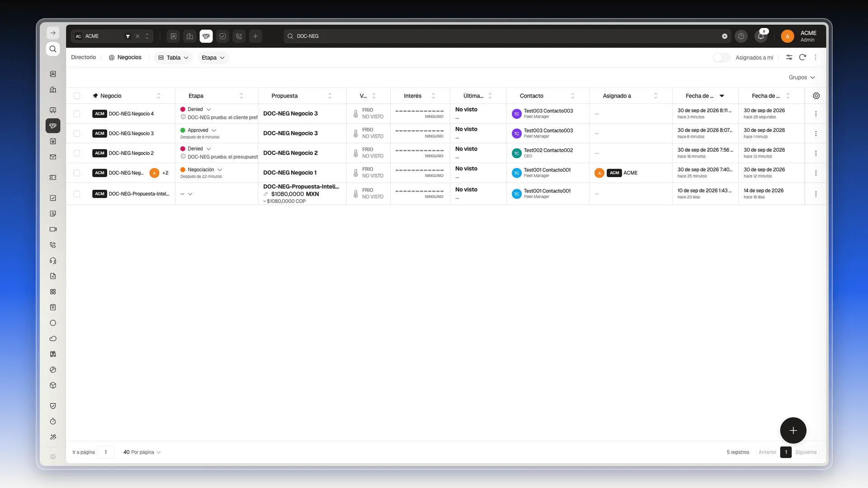The image size is (868, 488).
Task: Clear the DOC-NEG search text
Action: 725,36
